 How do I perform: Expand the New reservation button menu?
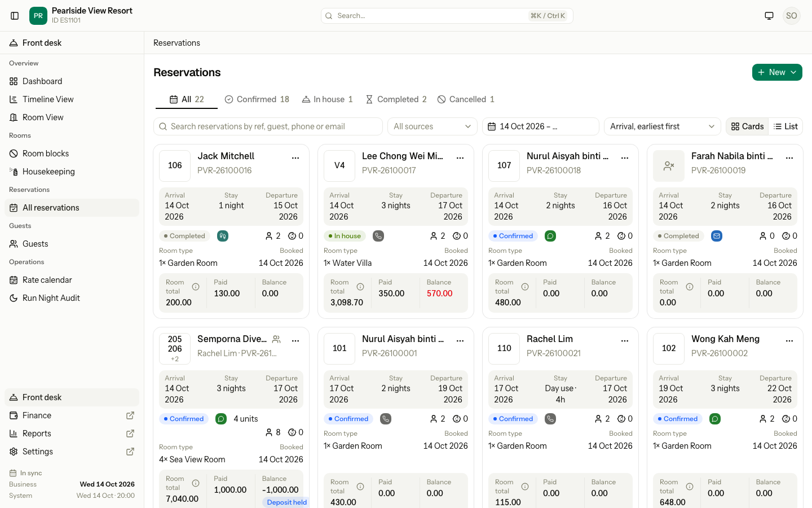click(x=777, y=72)
